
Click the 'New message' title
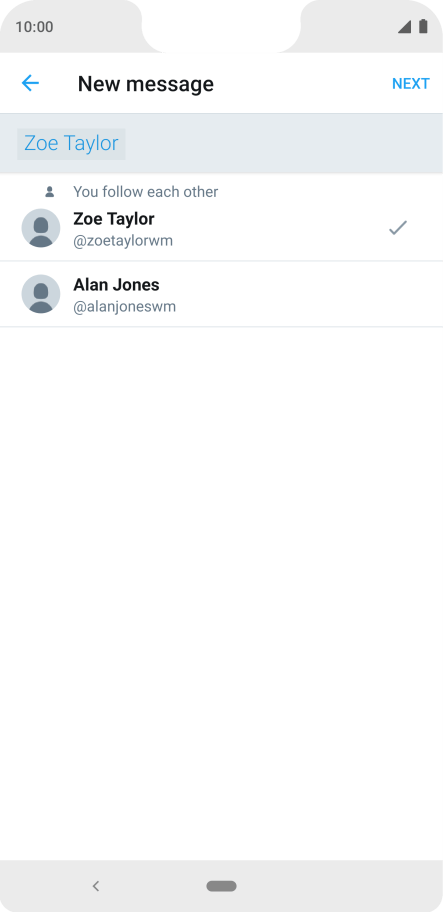tap(146, 84)
